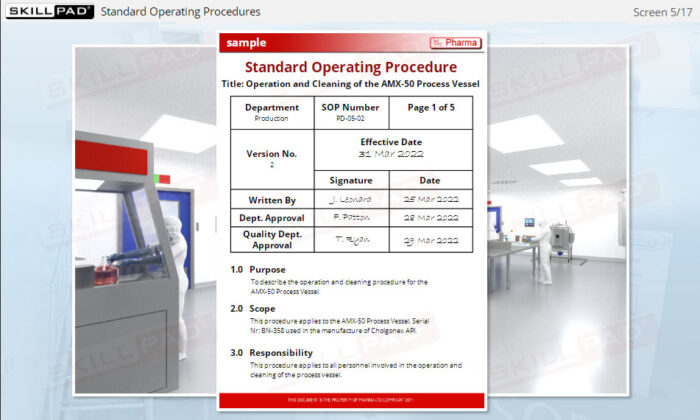Click the 2.0 Scope section heading
The width and height of the screenshot is (700, 420).
[253, 308]
